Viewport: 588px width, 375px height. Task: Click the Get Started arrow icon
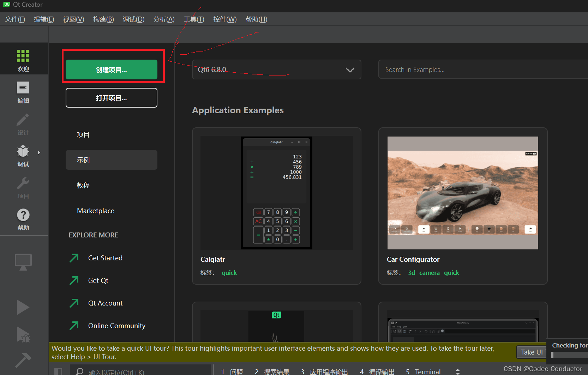(74, 258)
